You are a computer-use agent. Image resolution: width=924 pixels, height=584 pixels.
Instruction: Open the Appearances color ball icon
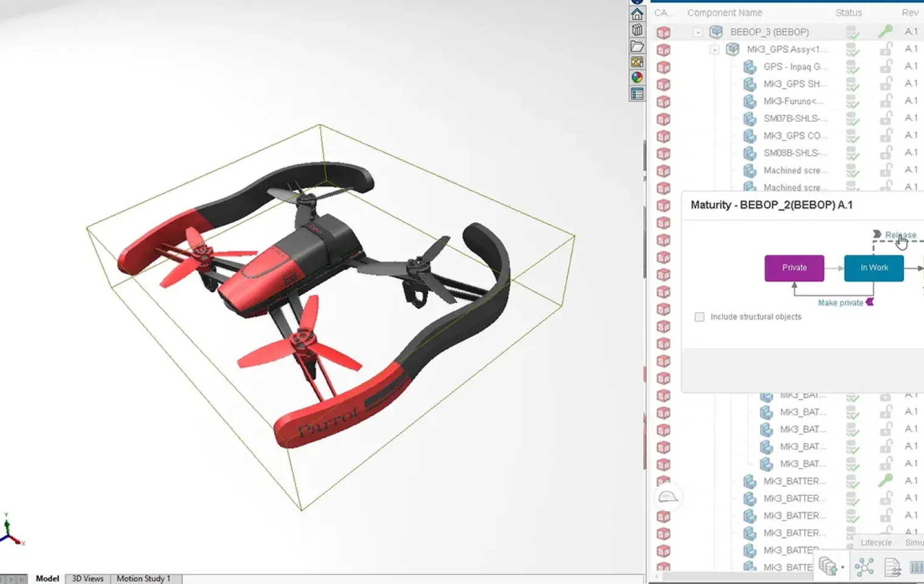637,77
